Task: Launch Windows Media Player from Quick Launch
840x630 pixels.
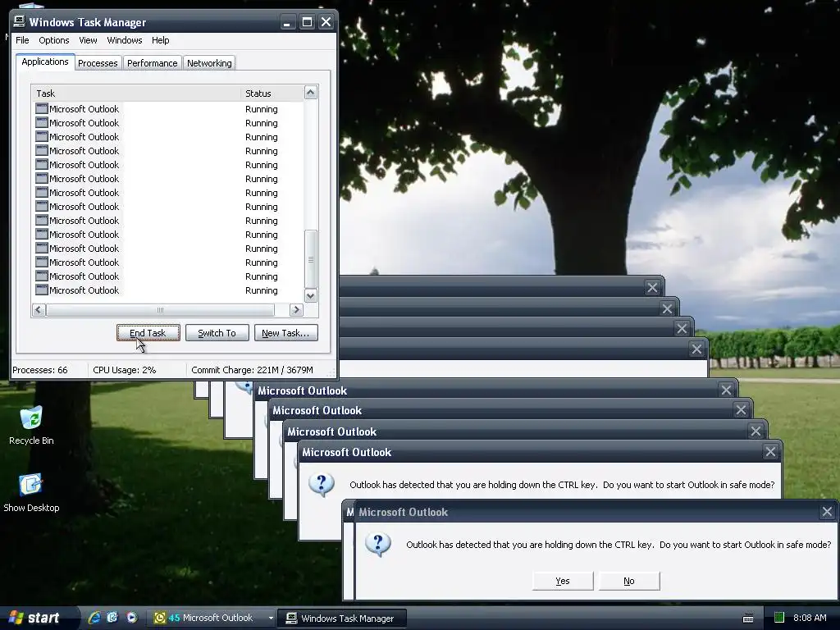Action: (131, 618)
